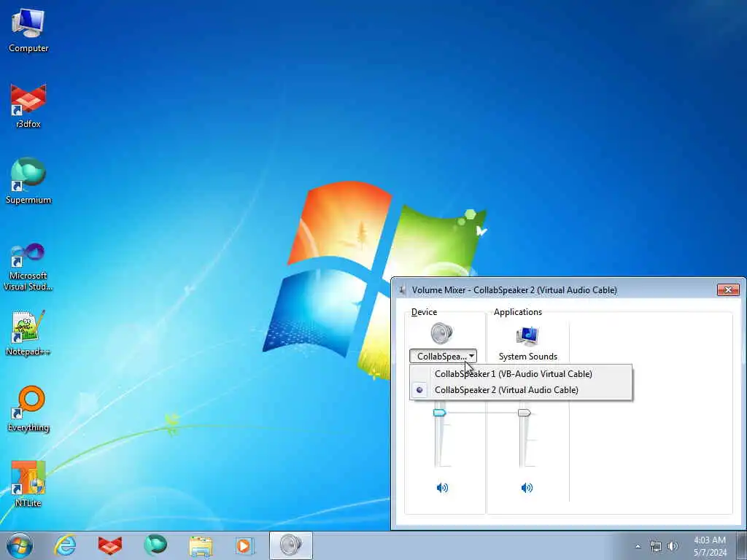Screen dimensions: 747x560
Task: Click the network tray icon
Action: 656,546
